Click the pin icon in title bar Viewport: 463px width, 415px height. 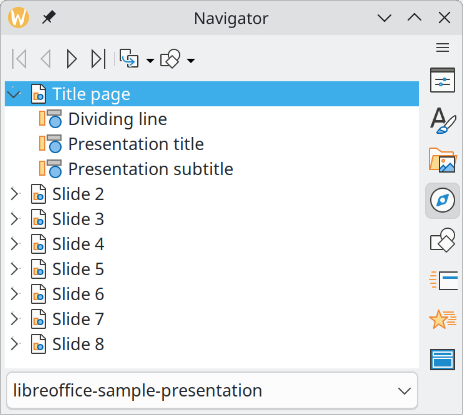[x=49, y=18]
